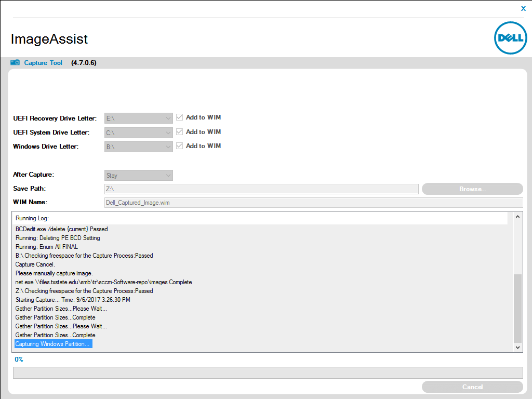This screenshot has width=532, height=399.
Task: Click the capture progress bar
Action: coord(268,373)
